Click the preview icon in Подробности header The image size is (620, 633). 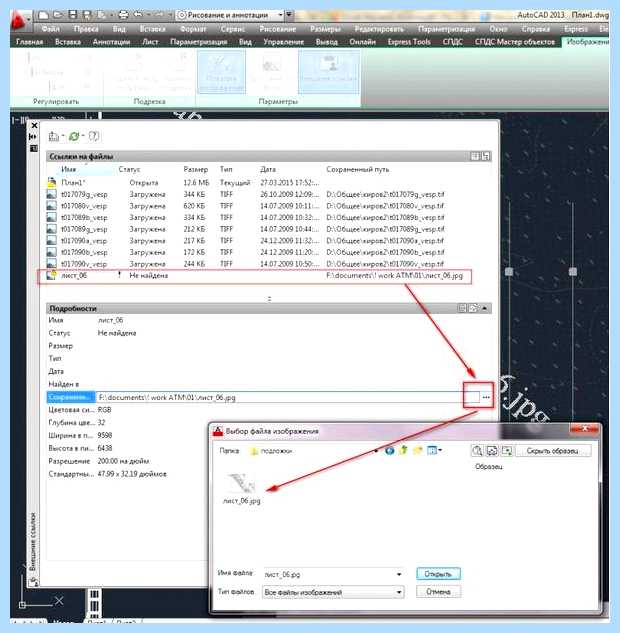pos(474,308)
